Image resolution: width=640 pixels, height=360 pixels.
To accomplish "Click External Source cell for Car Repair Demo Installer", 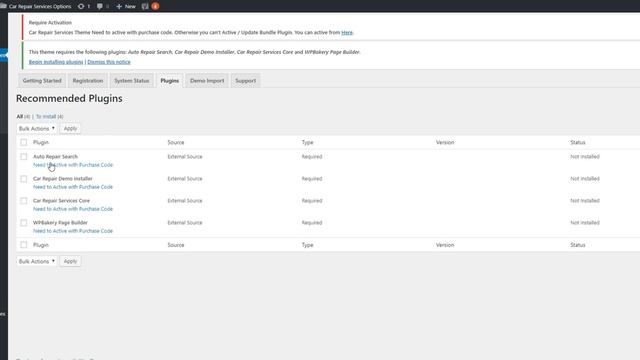I will tap(185, 179).
